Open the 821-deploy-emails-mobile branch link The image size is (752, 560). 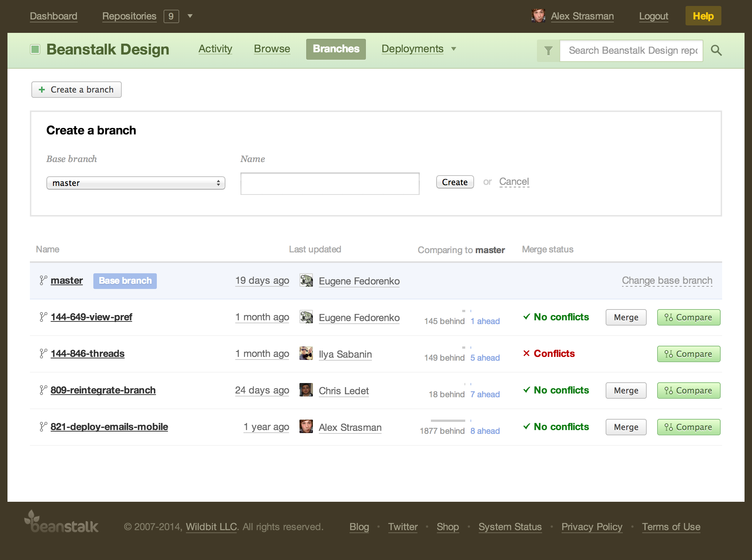tap(109, 427)
